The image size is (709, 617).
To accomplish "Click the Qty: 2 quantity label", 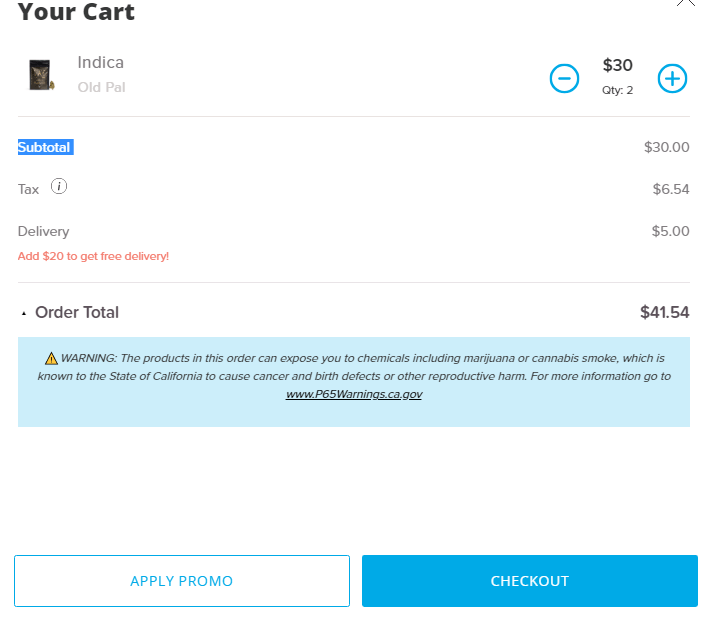I will pyautogui.click(x=617, y=90).
